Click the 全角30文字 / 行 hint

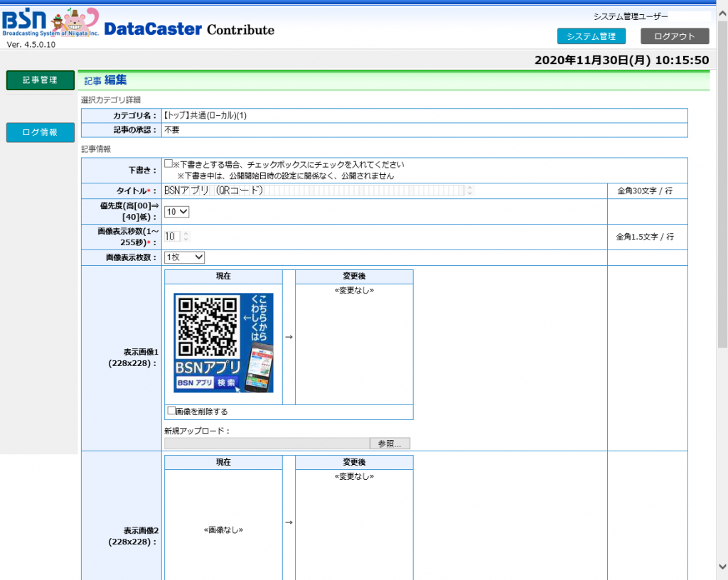tap(645, 190)
